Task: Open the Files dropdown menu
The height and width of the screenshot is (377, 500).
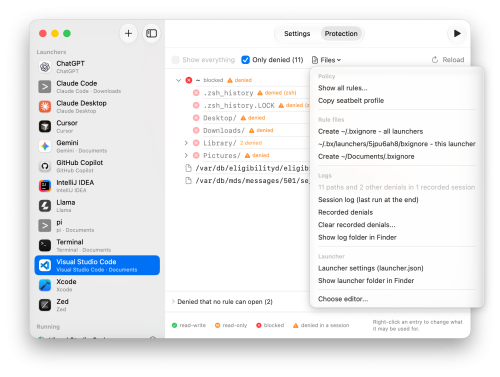Action: click(326, 60)
